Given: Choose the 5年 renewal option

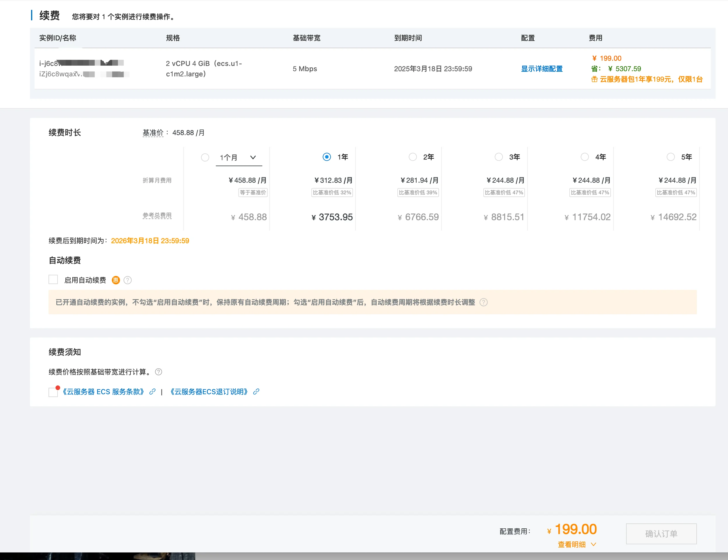Looking at the screenshot, I should pyautogui.click(x=671, y=157).
